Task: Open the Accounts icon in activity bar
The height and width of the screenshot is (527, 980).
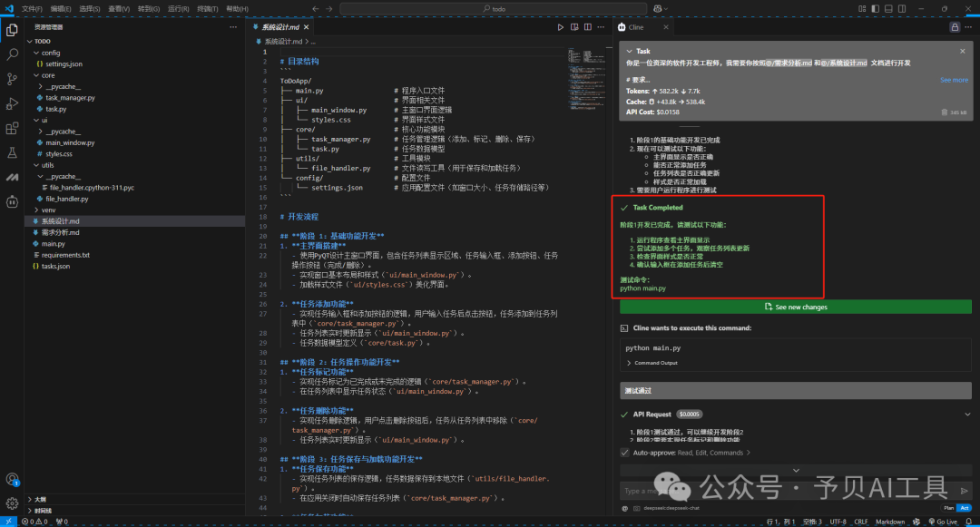Action: 12,480
